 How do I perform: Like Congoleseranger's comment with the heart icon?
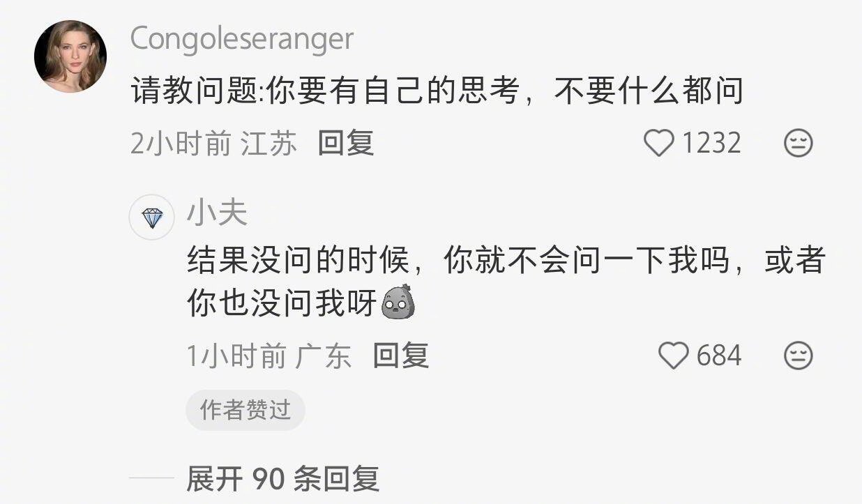[658, 144]
